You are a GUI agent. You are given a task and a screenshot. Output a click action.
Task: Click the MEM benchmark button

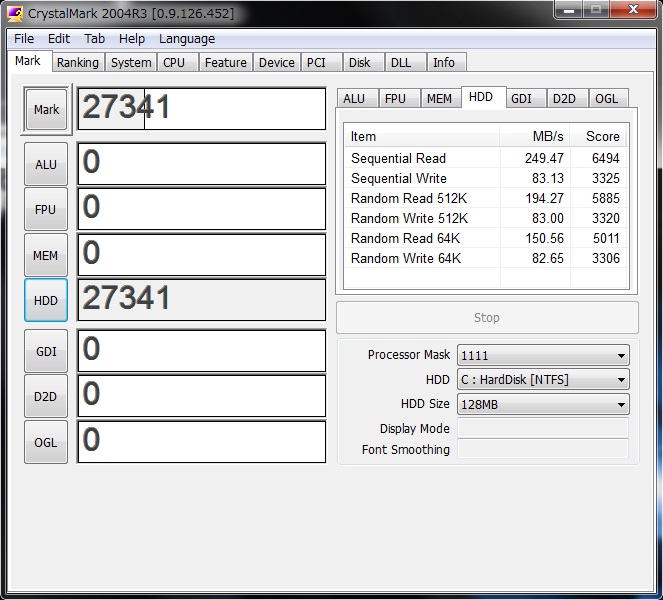[x=46, y=255]
